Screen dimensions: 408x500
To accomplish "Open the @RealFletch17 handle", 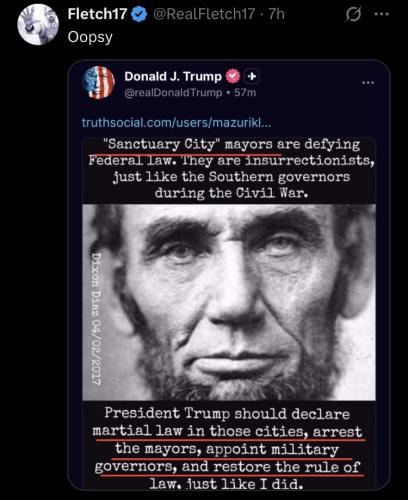I will [x=204, y=14].
